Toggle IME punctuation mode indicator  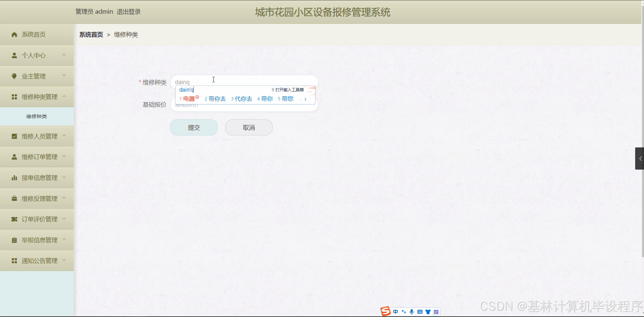coord(404,312)
